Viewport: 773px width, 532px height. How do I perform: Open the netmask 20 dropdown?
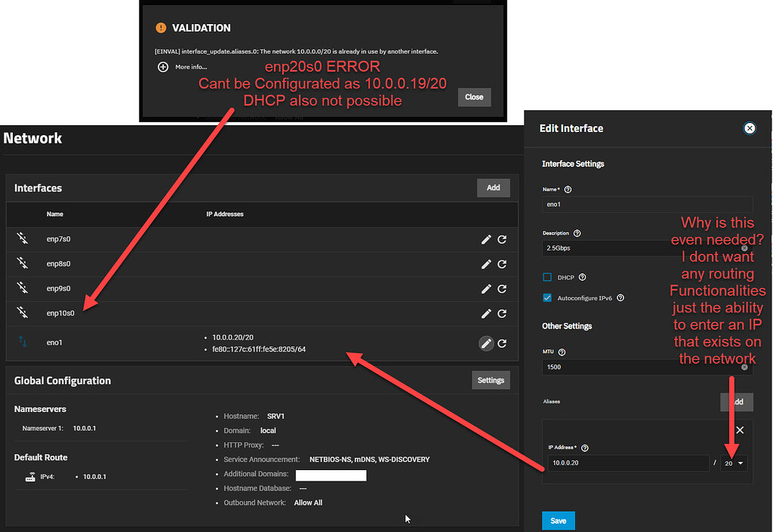(734, 463)
